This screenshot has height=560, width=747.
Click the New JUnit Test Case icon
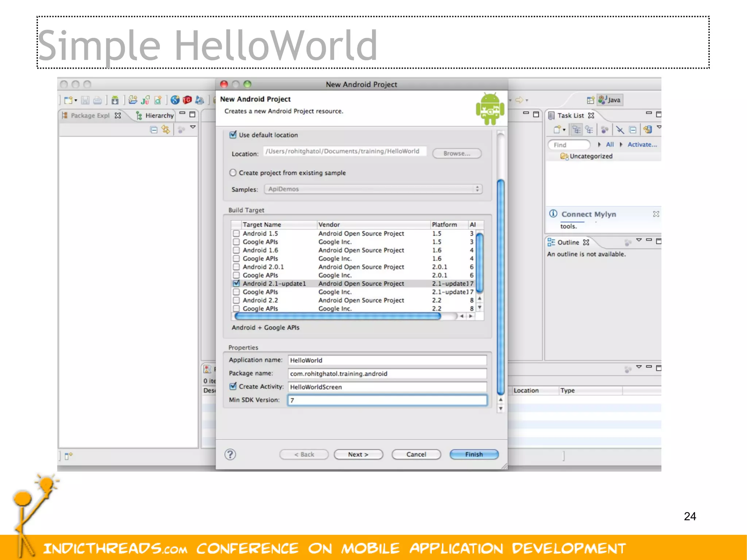tap(146, 100)
